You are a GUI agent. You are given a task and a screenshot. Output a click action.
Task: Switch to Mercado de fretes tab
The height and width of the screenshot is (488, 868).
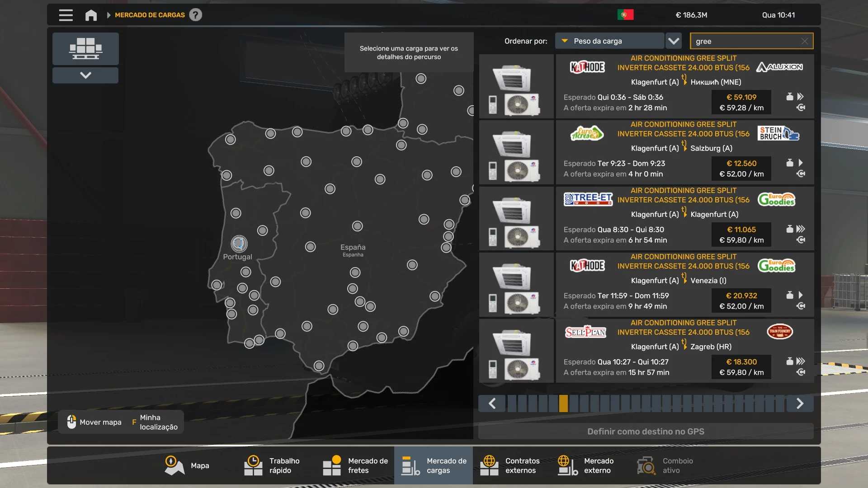[356, 465]
